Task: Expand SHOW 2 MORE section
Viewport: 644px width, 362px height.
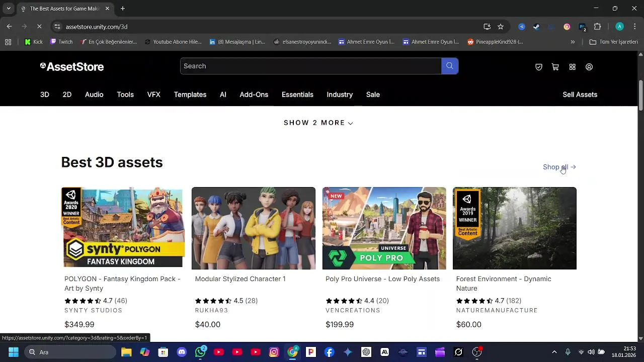Action: click(318, 123)
